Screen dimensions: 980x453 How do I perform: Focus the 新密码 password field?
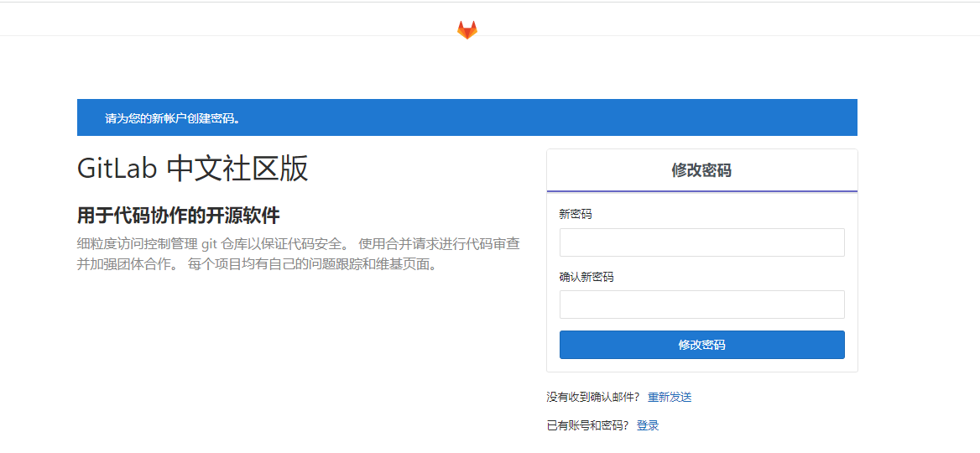702,242
